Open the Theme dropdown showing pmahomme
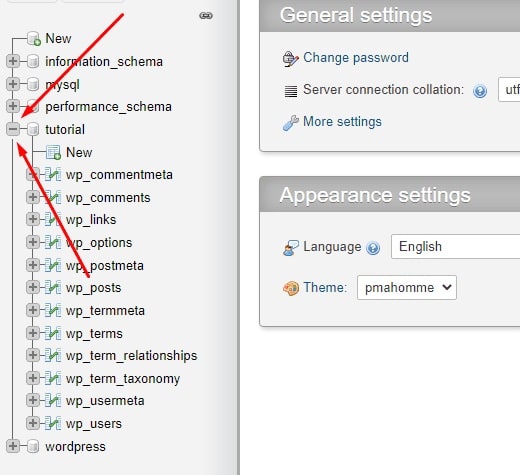Image resolution: width=520 pixels, height=475 pixels. pos(407,287)
